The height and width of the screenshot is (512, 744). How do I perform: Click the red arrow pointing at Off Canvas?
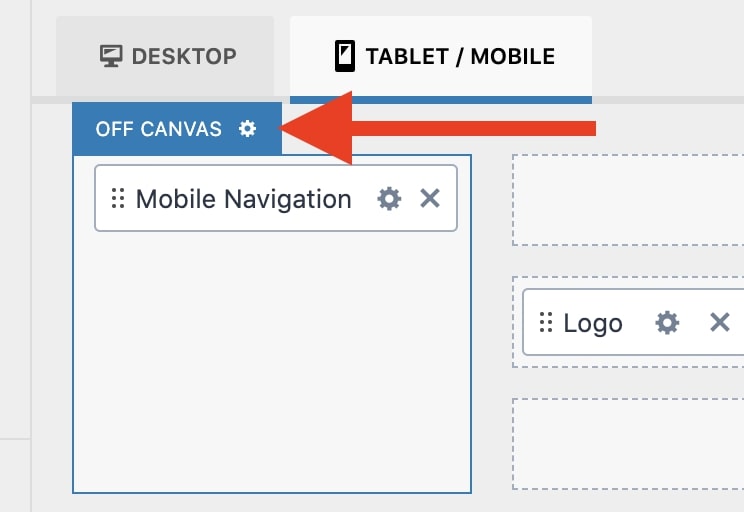click(437, 128)
